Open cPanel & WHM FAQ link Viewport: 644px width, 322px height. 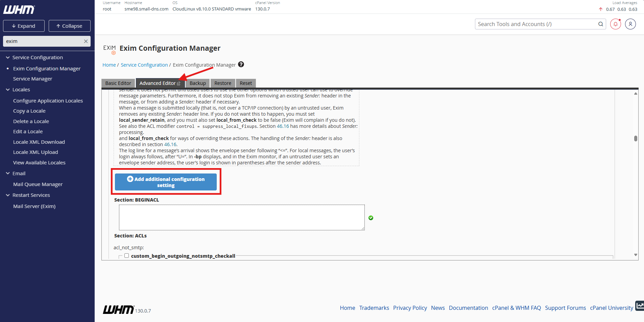[x=517, y=308]
